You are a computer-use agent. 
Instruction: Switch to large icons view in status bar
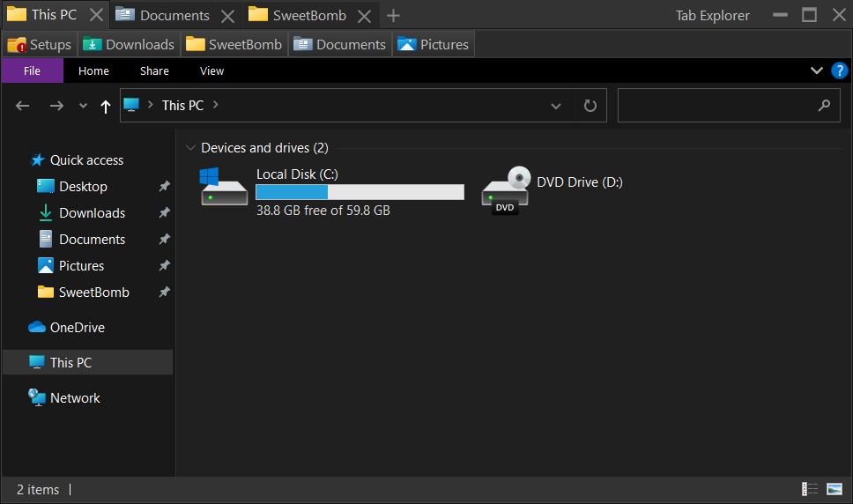pyautogui.click(x=834, y=489)
